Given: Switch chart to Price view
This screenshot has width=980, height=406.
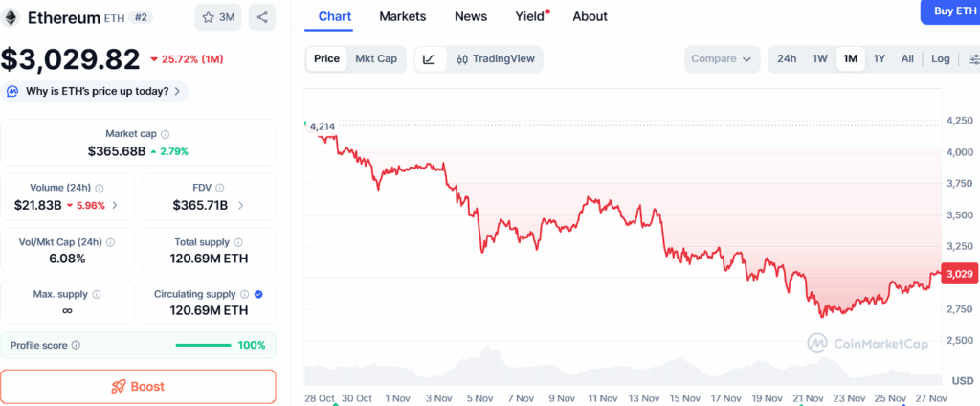Looking at the screenshot, I should tap(326, 58).
